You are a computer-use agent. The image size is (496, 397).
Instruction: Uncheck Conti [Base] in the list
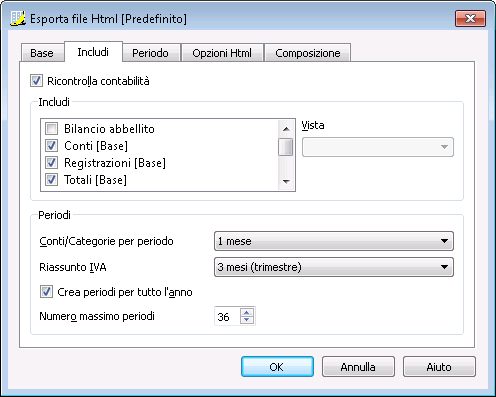(51, 145)
